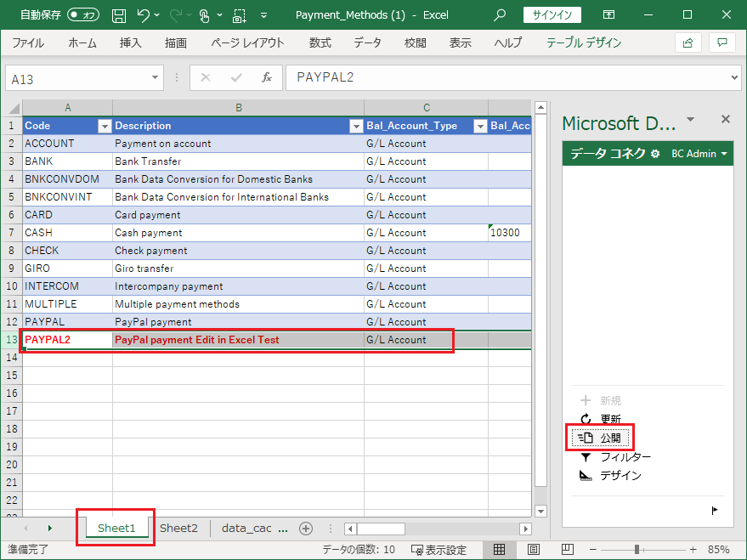The image size is (747, 560).
Task: Open the Comments icon button
Action: coord(722,42)
